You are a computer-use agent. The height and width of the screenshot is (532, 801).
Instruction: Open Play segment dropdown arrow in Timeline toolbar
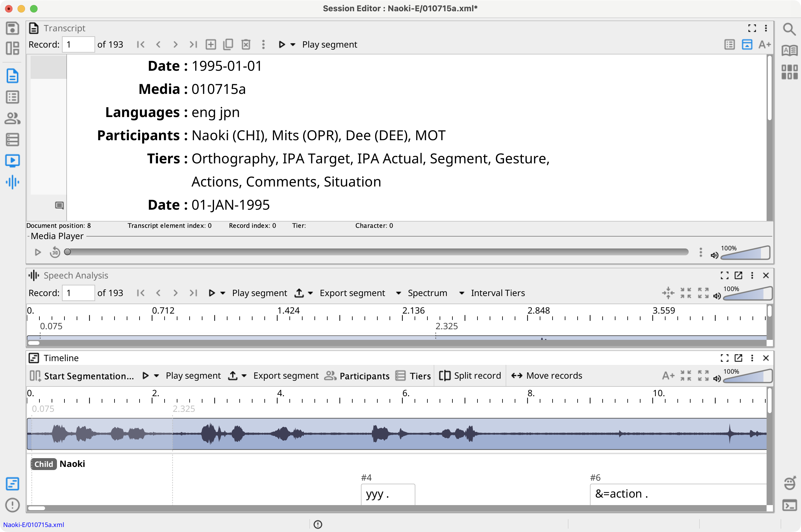tap(156, 376)
